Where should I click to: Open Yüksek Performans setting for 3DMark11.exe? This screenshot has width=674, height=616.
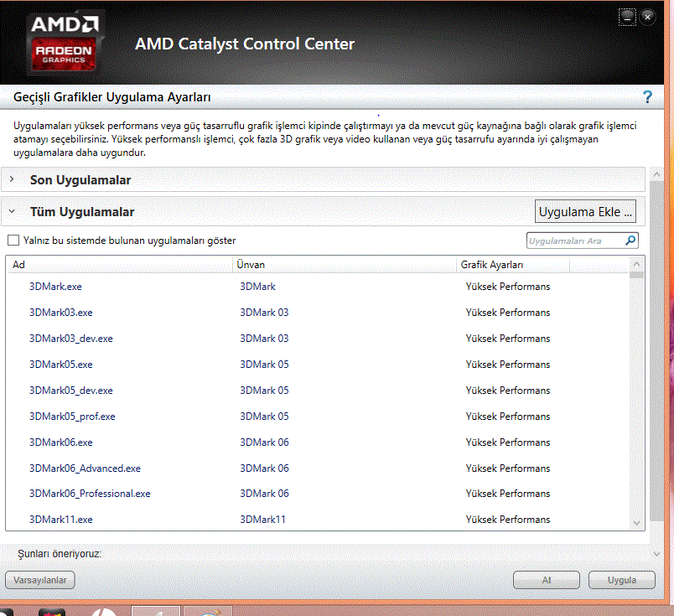[x=508, y=520]
